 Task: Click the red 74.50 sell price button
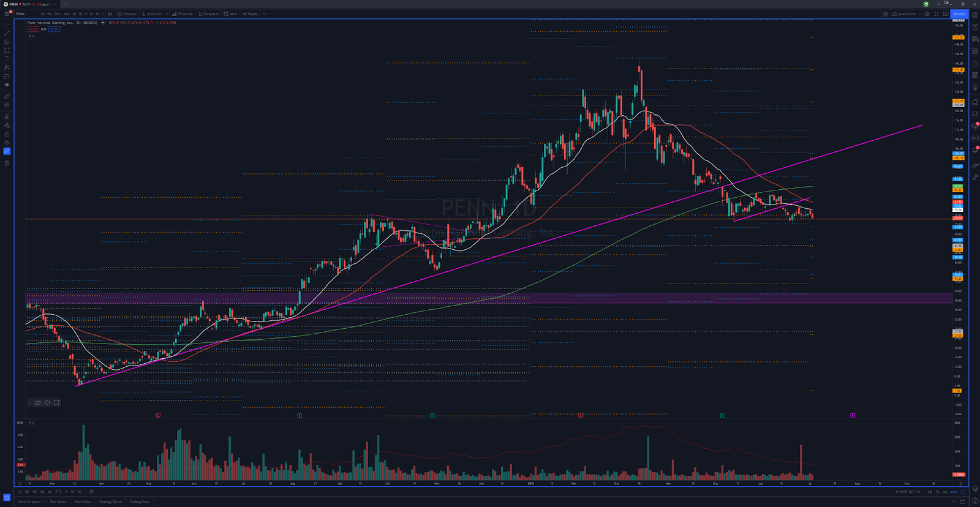pos(33,29)
